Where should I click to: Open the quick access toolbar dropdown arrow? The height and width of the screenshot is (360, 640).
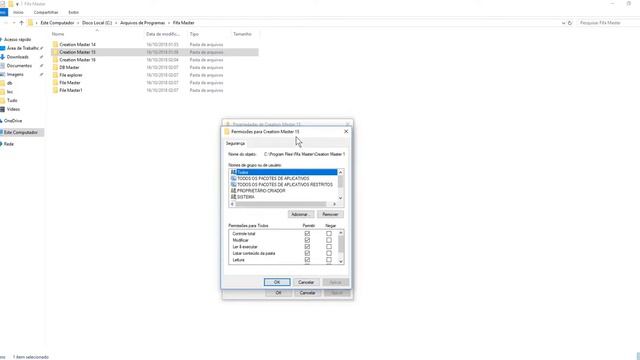click(x=17, y=4)
